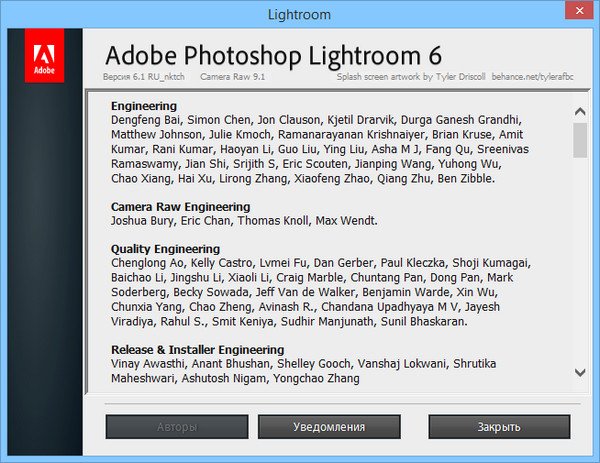Click the scrollbar up arrow
The height and width of the screenshot is (463, 600).
(x=579, y=105)
